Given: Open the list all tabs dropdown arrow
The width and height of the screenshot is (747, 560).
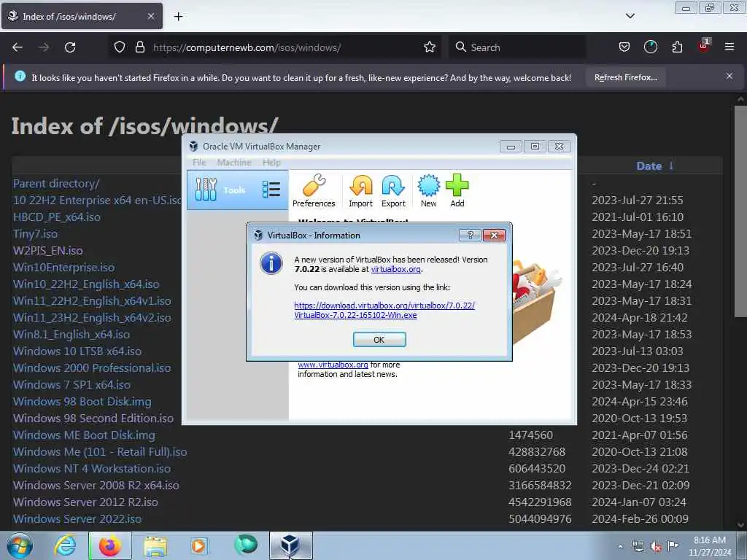Looking at the screenshot, I should tap(630, 16).
